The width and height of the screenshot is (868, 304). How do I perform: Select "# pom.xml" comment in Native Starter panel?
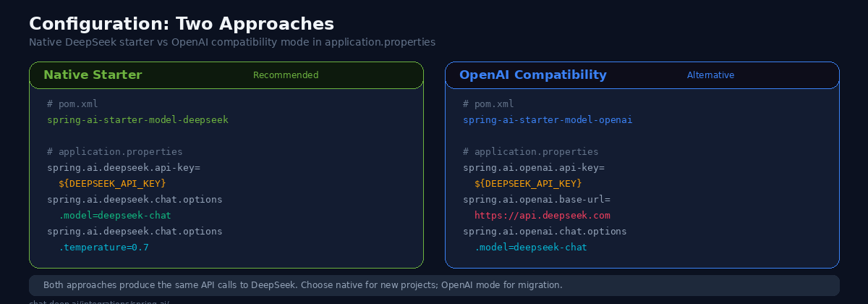pyautogui.click(x=72, y=104)
